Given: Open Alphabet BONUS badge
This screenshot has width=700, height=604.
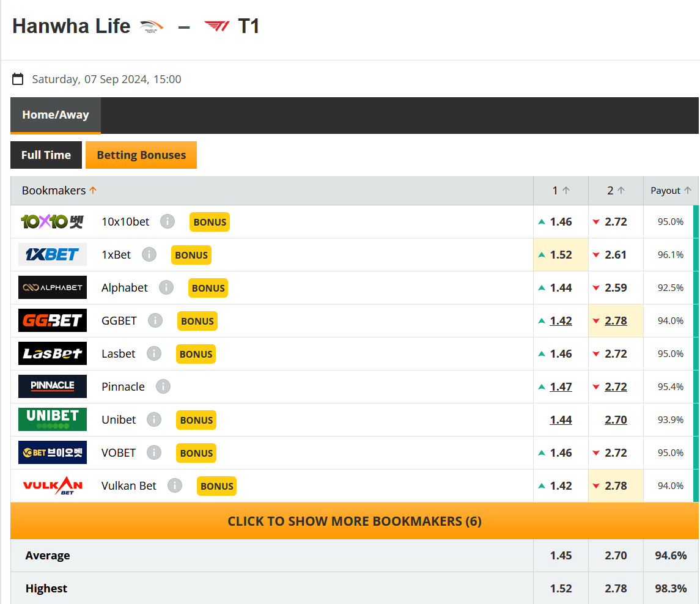Looking at the screenshot, I should (x=208, y=288).
